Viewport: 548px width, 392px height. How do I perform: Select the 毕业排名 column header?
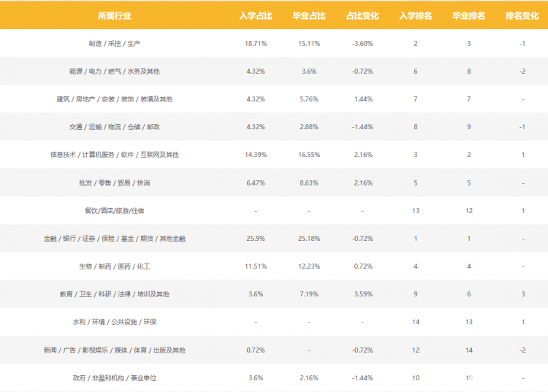468,16
